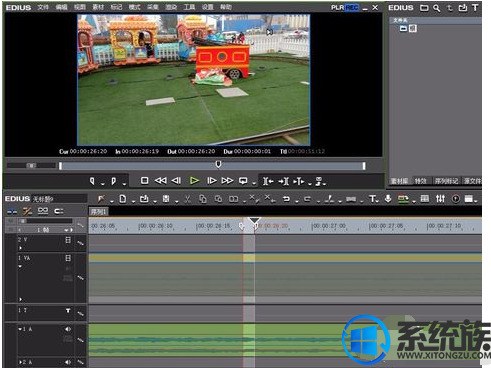This screenshot has height=368, width=491.
Task: Step back one frame
Action: [x=176, y=181]
